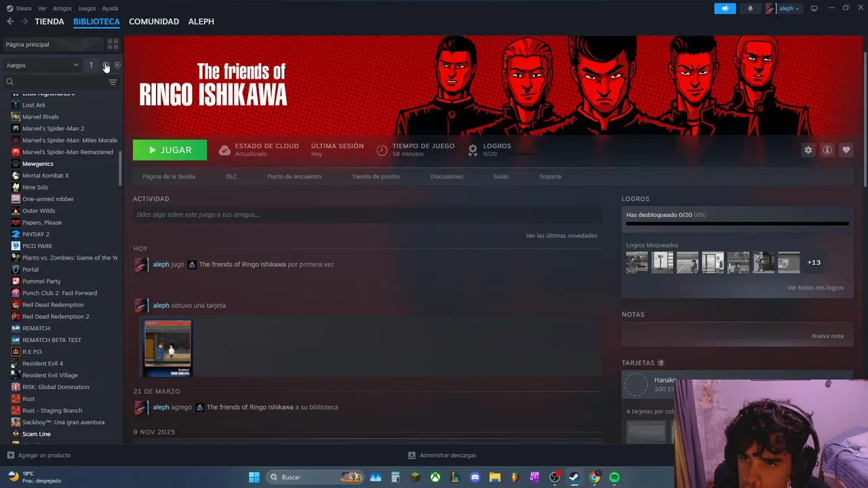868x488 pixels.
Task: Select Mewgenics in the game list
Action: point(38,164)
